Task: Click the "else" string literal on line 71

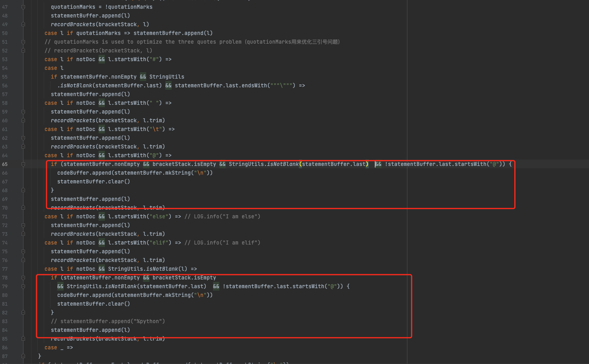Action: tap(159, 217)
